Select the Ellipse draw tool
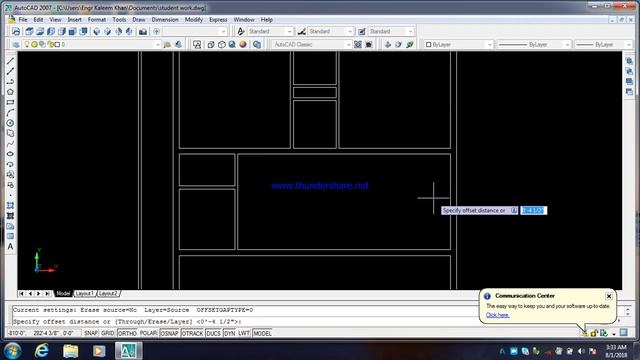Screen dimensions: 640x360 10,154
